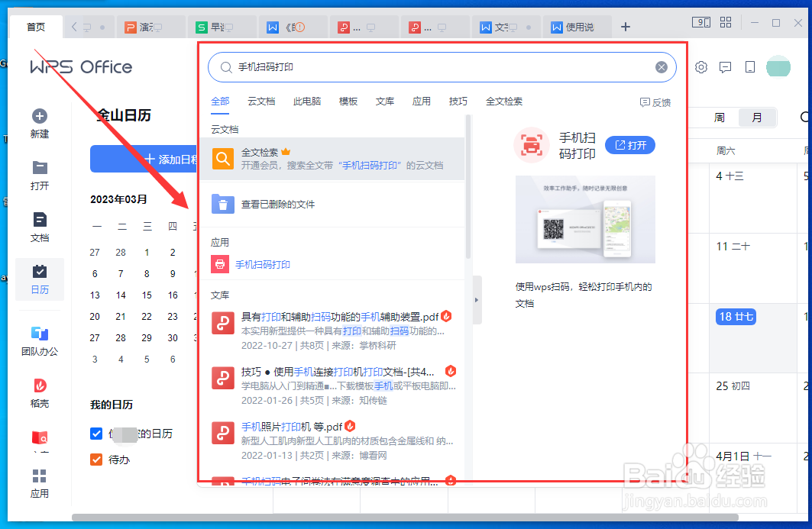Select 周 week view button
The width and height of the screenshot is (812, 529).
[720, 118]
